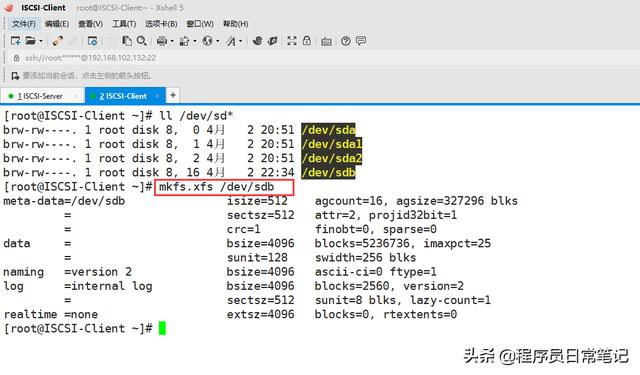Click the 'sunit=128' value

pos(257,257)
